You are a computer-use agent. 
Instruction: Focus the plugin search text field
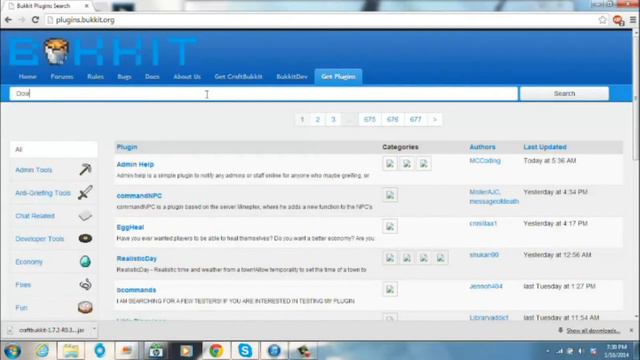tap(264, 93)
